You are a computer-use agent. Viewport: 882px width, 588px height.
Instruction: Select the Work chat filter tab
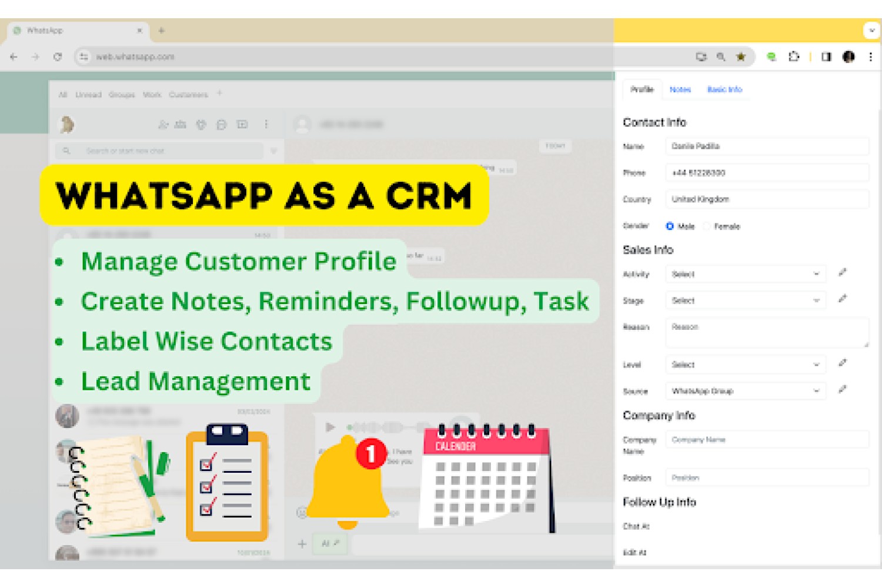click(152, 95)
